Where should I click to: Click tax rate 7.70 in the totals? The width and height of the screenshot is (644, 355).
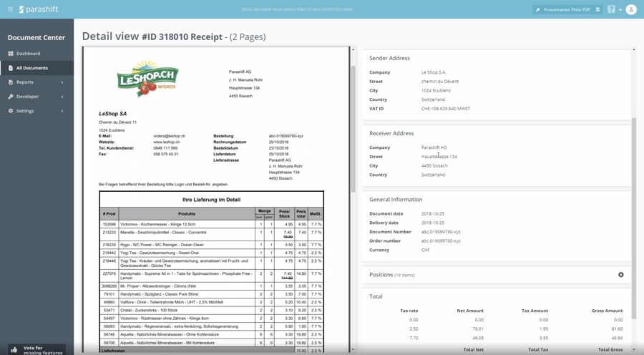(x=414, y=338)
